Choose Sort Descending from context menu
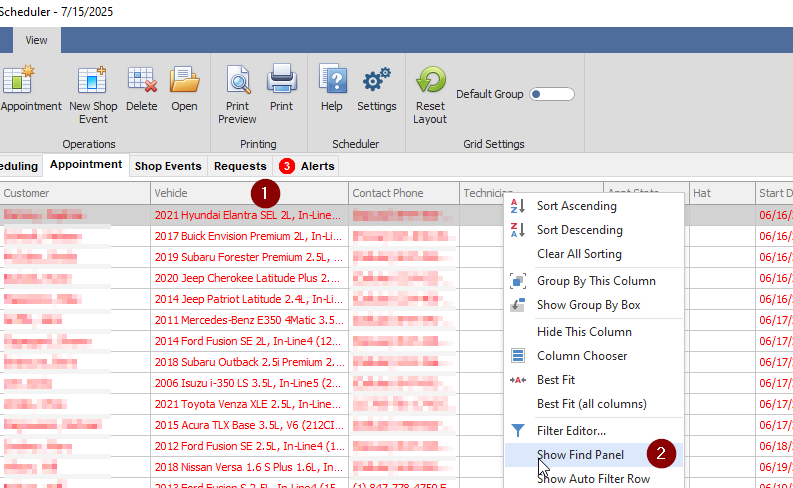Viewport: 793px width, 488px height. click(594, 230)
